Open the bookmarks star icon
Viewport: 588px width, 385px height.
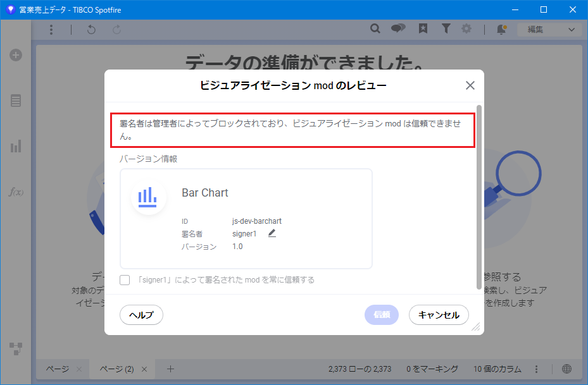coord(423,28)
